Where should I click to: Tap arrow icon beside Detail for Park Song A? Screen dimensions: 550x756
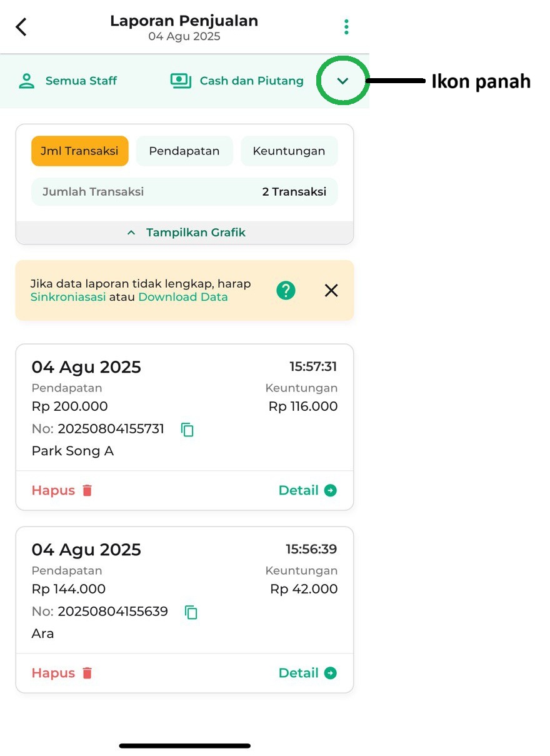tap(331, 490)
